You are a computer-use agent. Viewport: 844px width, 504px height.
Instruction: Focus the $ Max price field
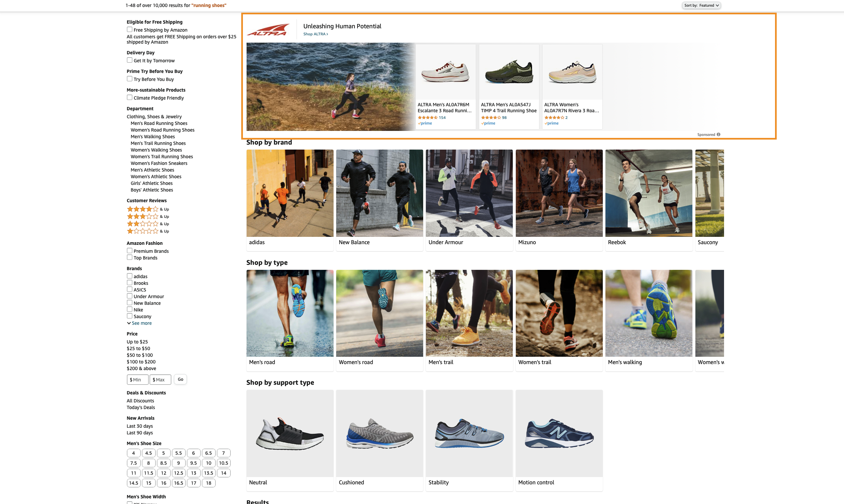[x=160, y=380]
